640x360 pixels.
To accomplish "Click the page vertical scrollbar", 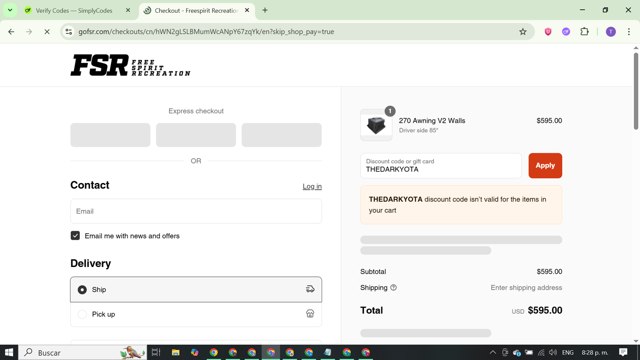I will coord(636,91).
